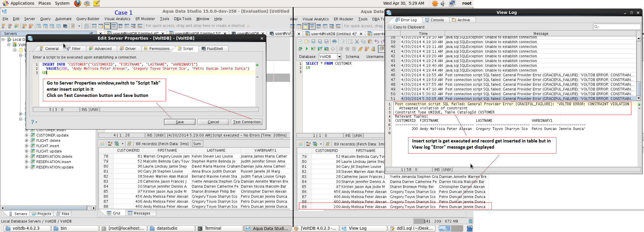Viewport: 644px width, 232px height.
Task: Click the Firefox icon in top panel
Action: (77, 3)
